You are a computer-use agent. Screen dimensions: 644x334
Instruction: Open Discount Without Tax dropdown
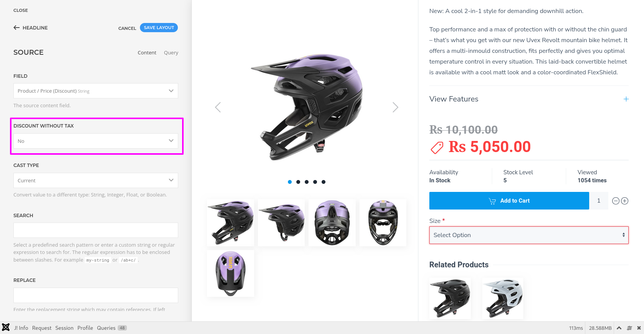[96, 141]
